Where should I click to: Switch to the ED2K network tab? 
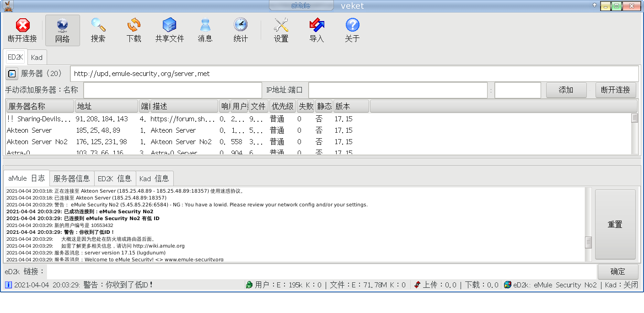pyautogui.click(x=15, y=57)
